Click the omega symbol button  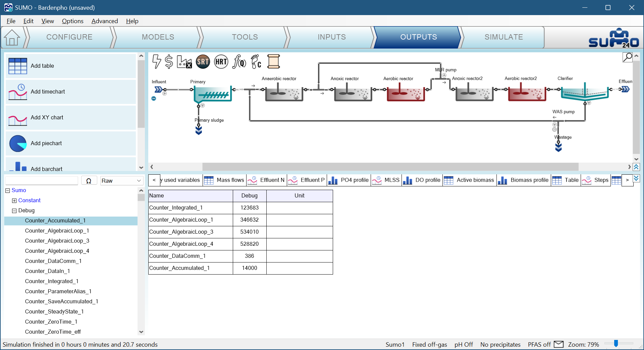click(x=89, y=181)
